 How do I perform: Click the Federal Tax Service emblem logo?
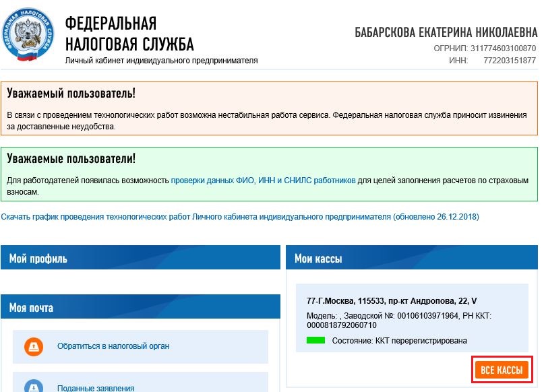click(x=28, y=34)
